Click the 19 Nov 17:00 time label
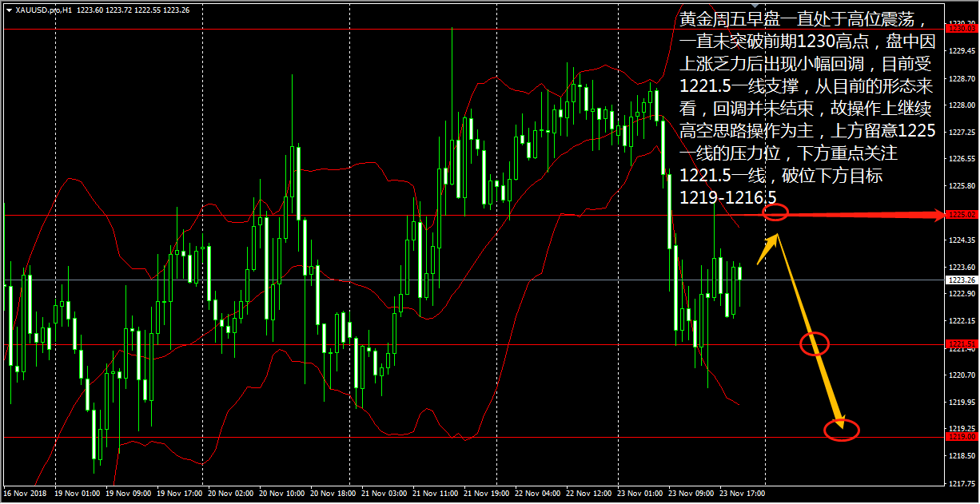980x504 pixels. tap(179, 494)
